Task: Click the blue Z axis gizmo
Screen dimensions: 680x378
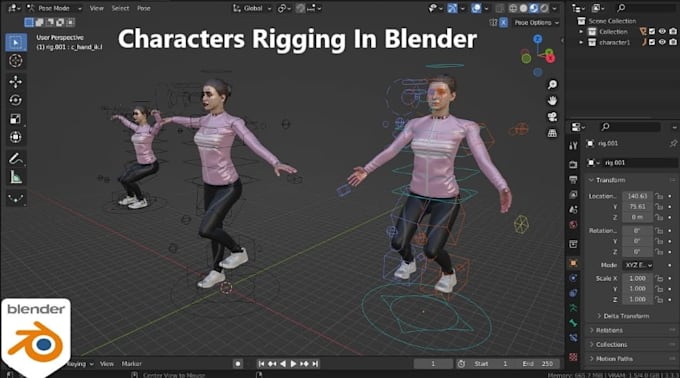Action: tap(538, 39)
